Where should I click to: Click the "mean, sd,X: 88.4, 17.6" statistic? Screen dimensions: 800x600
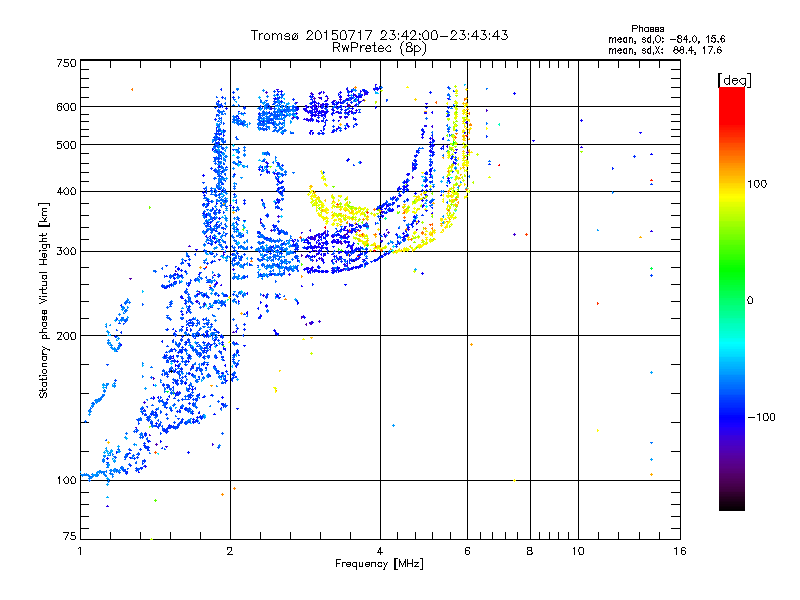point(665,50)
